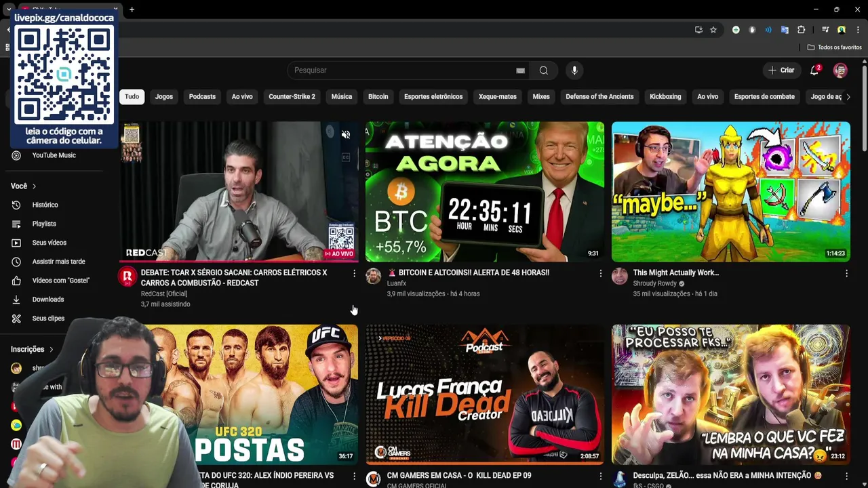Open Luanfx channel avatar
The width and height of the screenshot is (868, 488).
click(374, 276)
